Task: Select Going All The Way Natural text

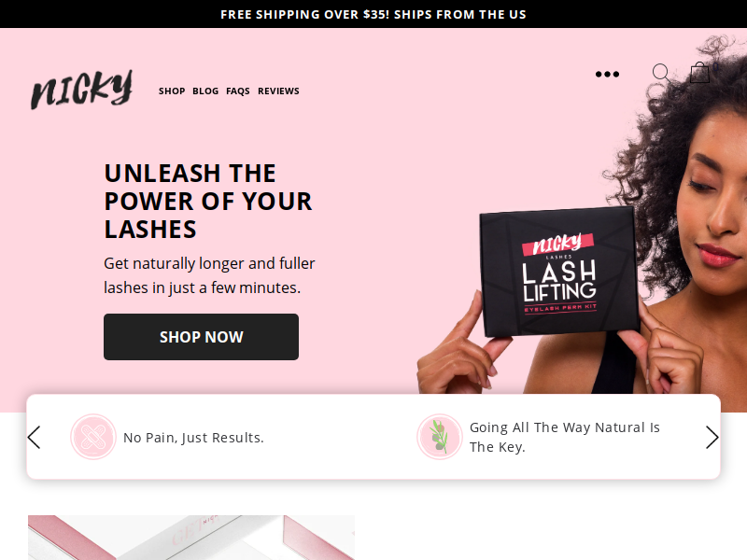Action: point(565,437)
